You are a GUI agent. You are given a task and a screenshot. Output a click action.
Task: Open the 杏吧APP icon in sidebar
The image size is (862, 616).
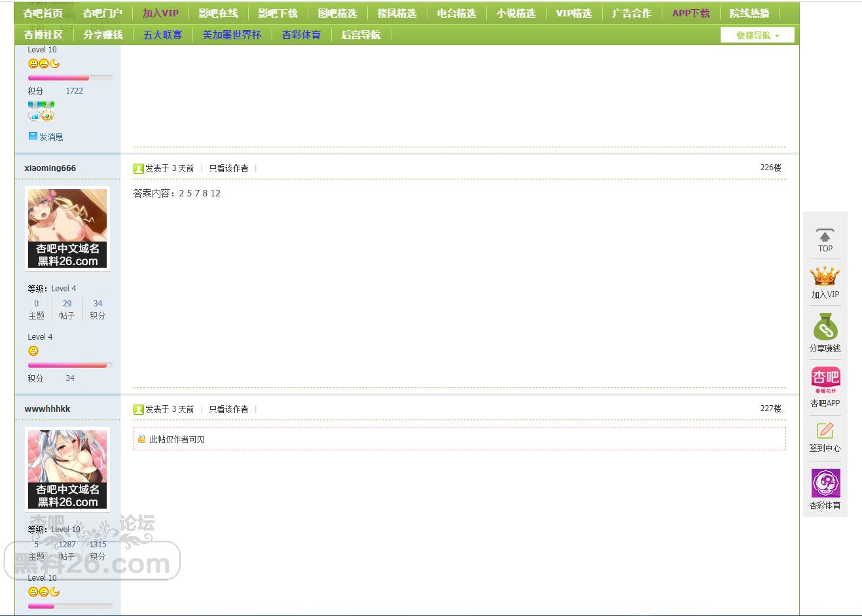click(825, 380)
